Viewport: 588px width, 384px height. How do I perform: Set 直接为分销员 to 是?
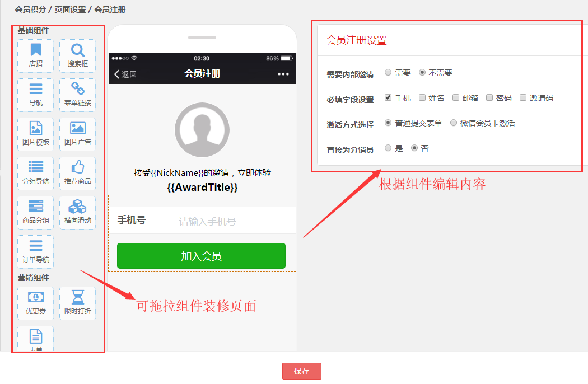coord(388,148)
